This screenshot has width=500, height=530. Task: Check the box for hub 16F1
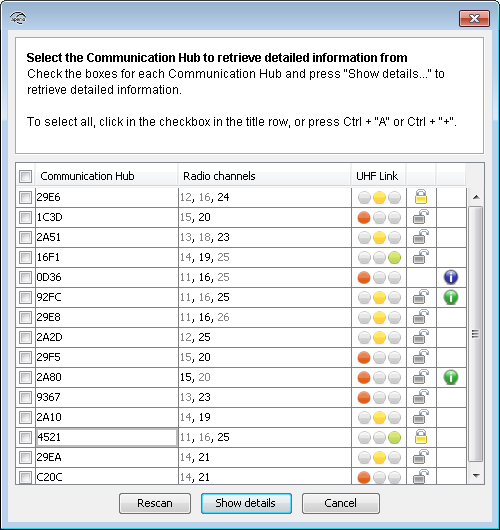coord(25,257)
